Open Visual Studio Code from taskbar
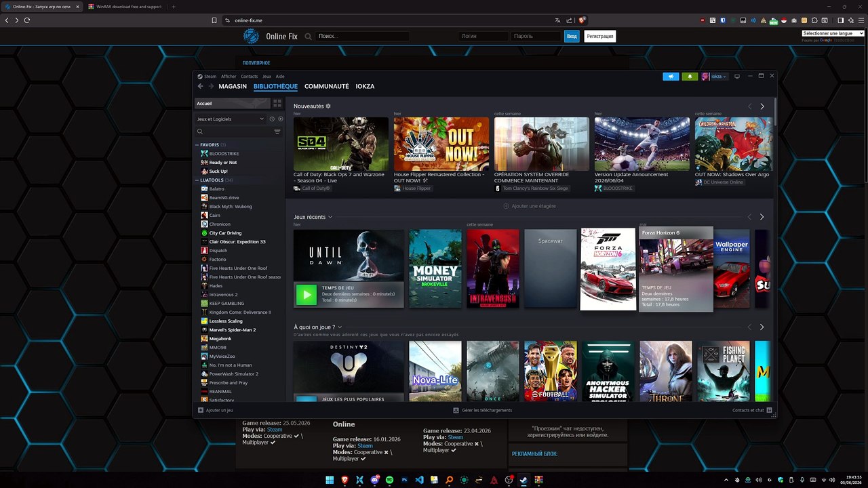The width and height of the screenshot is (868, 488). [419, 480]
